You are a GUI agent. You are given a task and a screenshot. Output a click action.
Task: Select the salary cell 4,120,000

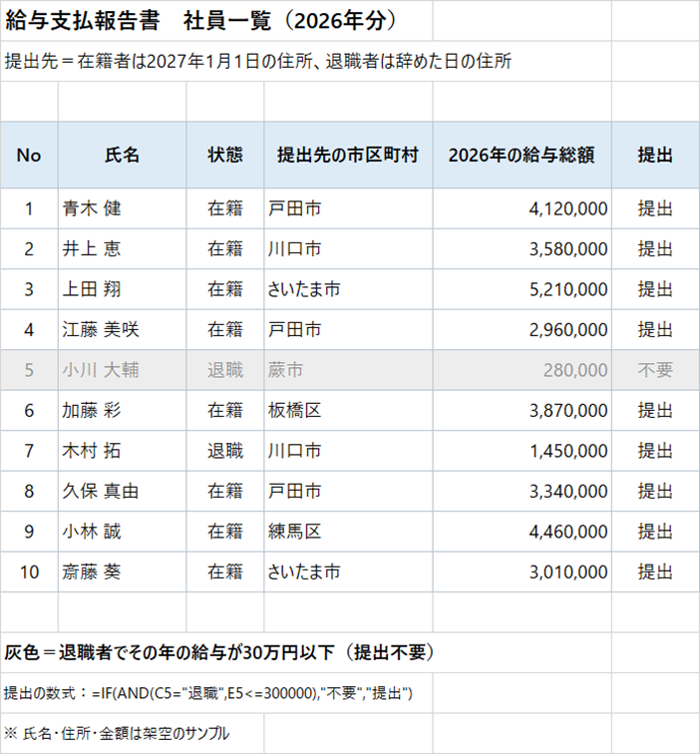tap(523, 208)
